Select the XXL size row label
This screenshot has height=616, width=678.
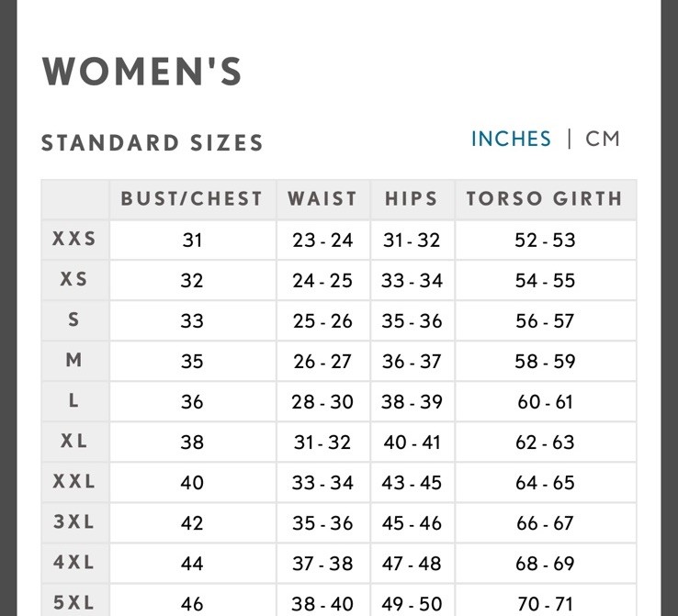tap(74, 481)
